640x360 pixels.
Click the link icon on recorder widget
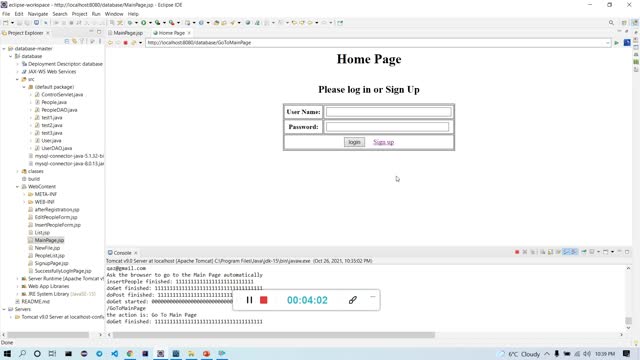click(x=353, y=300)
